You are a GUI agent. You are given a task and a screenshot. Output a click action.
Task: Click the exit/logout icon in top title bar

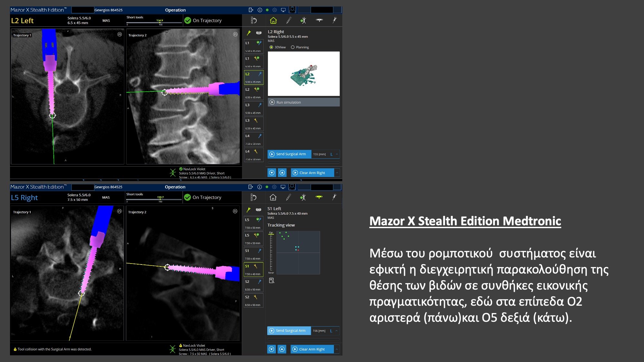point(251,10)
